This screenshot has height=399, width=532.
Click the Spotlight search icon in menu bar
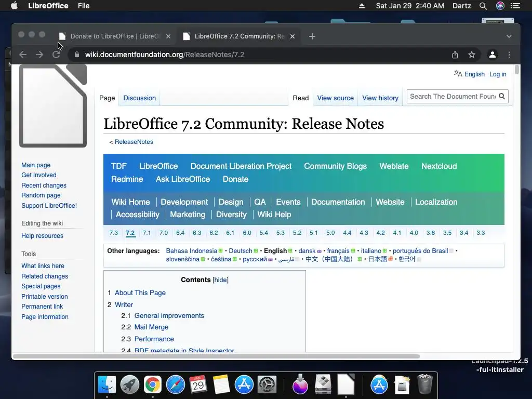point(483,6)
